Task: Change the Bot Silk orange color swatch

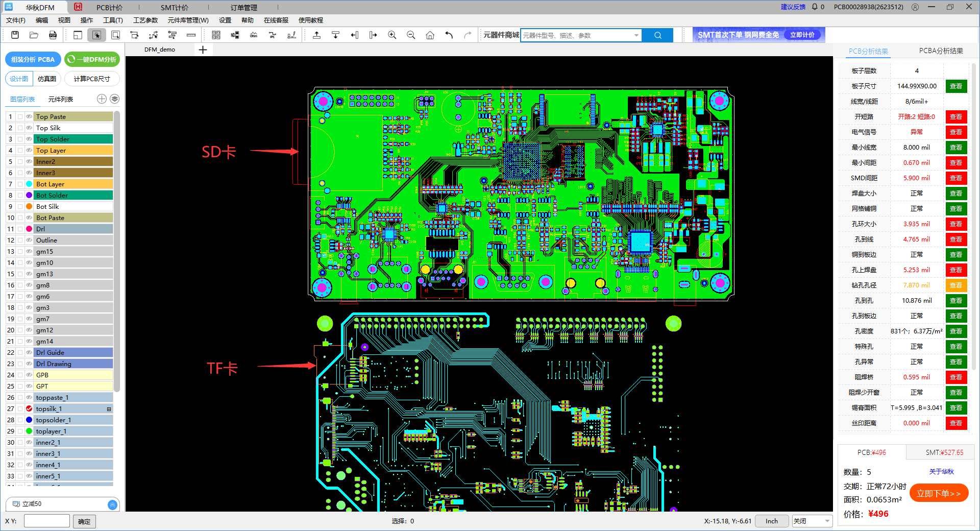Action: pos(29,207)
